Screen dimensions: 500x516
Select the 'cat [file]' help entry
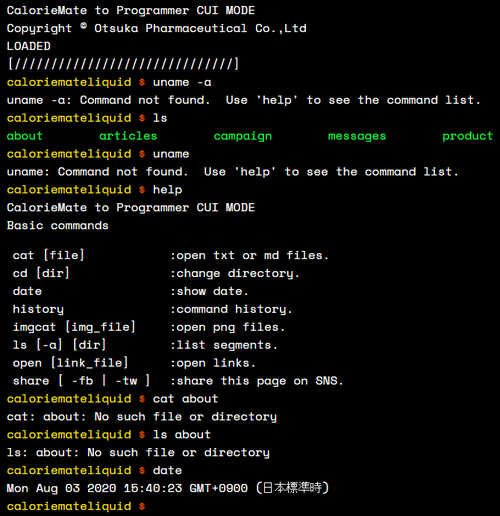click(48, 256)
